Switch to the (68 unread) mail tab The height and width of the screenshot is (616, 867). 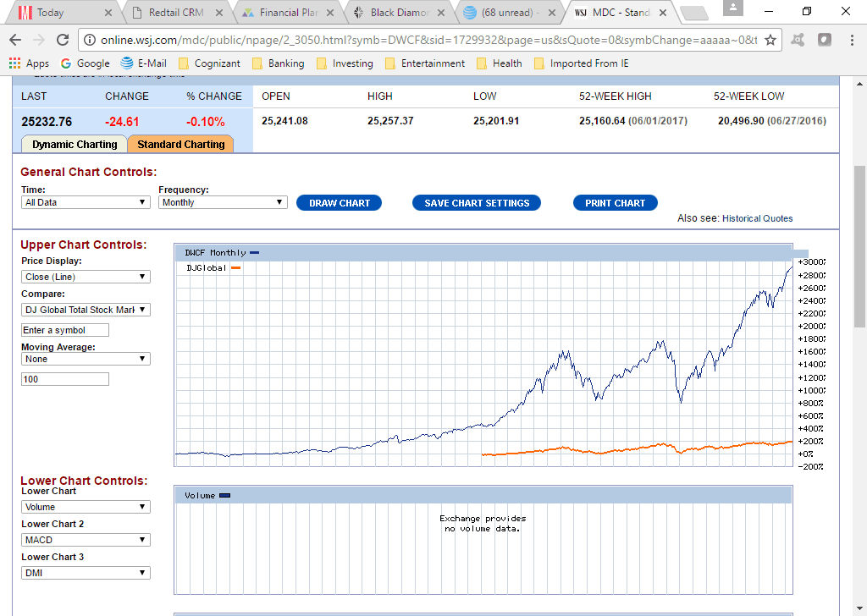509,13
